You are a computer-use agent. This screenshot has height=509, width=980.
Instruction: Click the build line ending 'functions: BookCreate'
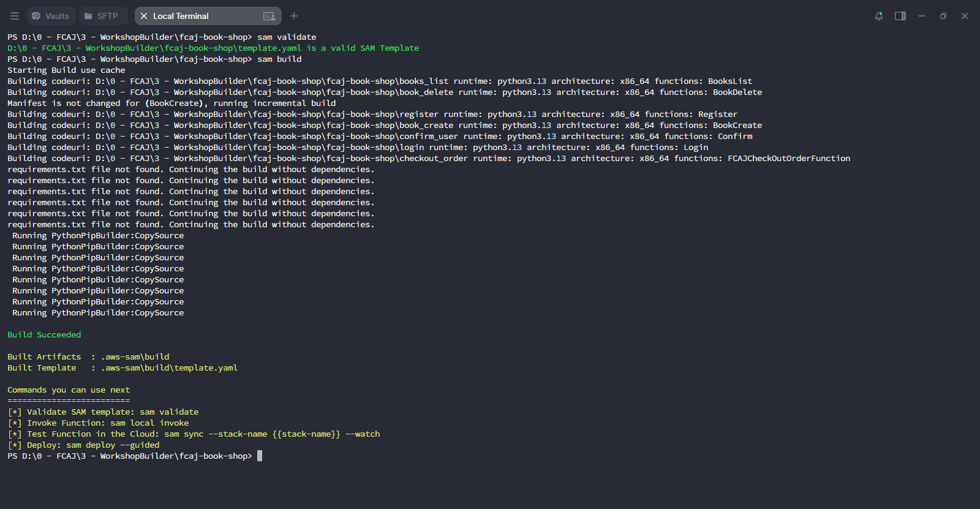(x=385, y=125)
